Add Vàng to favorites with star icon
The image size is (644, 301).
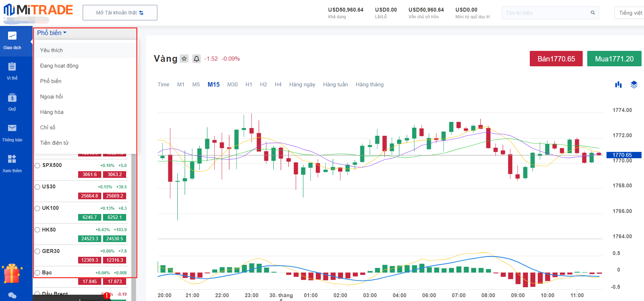[184, 59]
